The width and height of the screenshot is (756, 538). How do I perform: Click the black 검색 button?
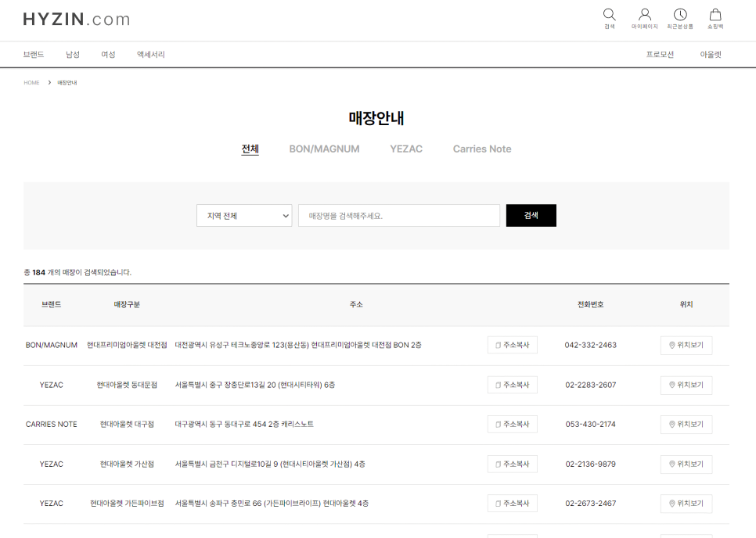531,215
